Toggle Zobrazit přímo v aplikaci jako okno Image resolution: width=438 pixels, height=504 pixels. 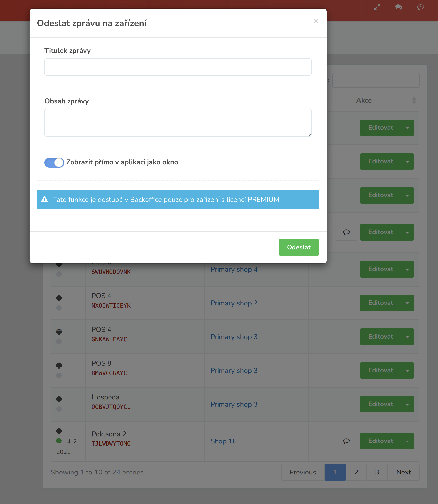(x=54, y=162)
